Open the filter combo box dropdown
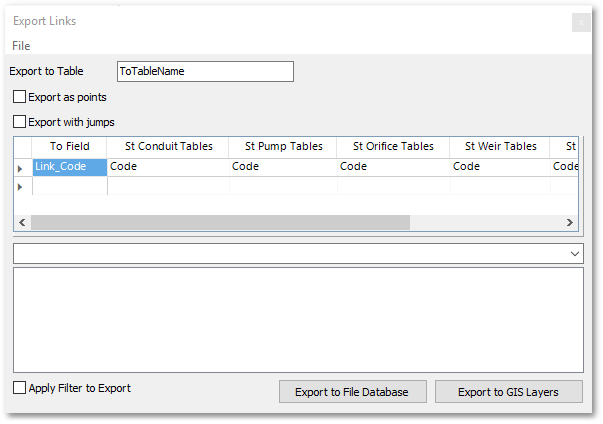This screenshot has height=424, width=603. pos(575,254)
